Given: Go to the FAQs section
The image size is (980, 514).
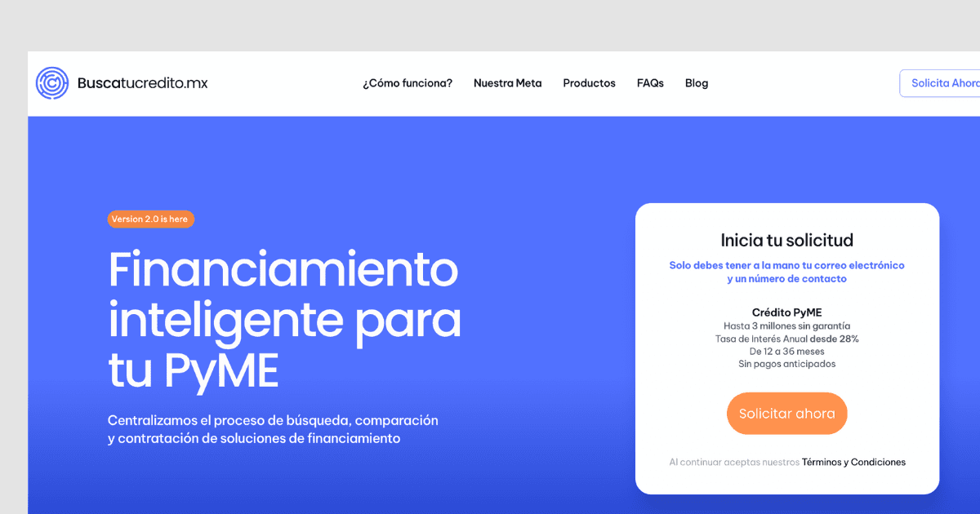Looking at the screenshot, I should 650,83.
